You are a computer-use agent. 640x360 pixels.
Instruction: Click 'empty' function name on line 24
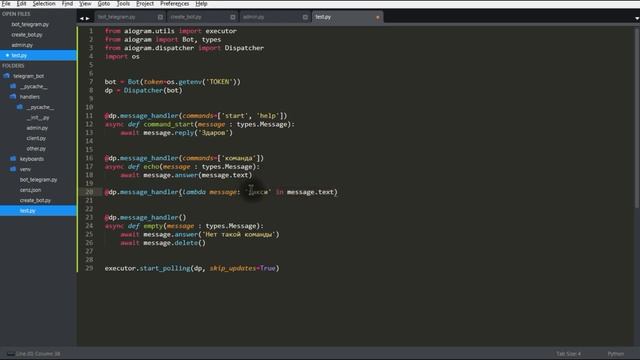pos(153,226)
